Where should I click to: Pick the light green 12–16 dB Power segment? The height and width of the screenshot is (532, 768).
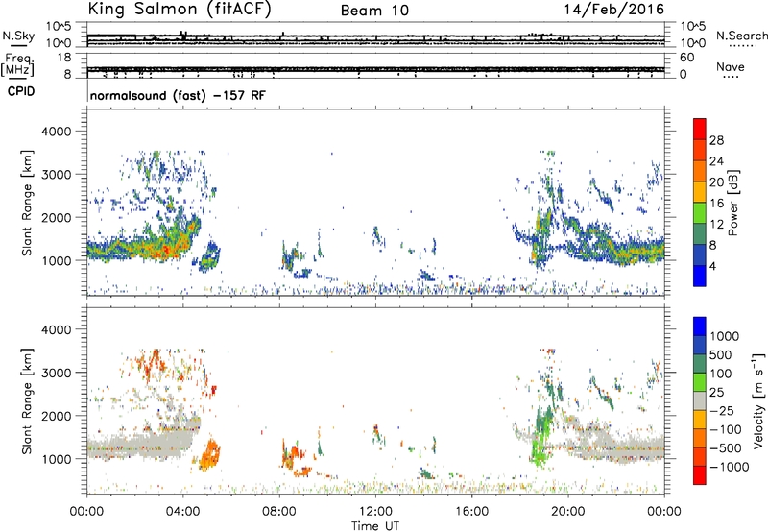coord(700,212)
